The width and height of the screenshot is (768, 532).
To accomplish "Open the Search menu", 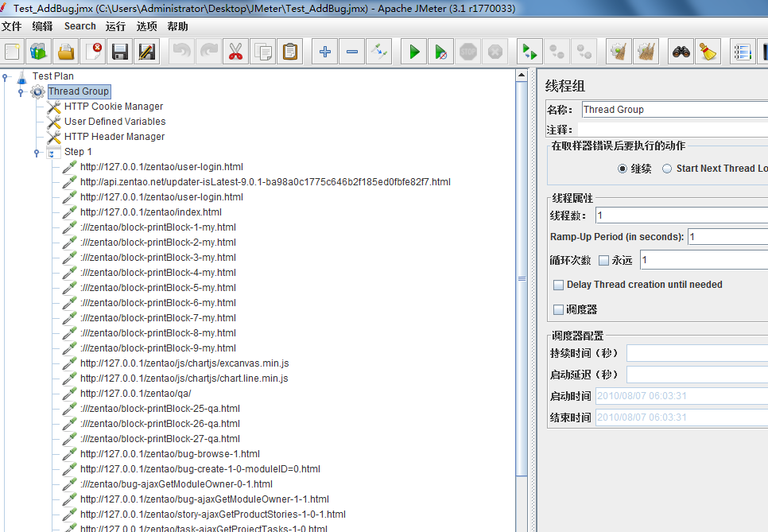I will pos(80,26).
